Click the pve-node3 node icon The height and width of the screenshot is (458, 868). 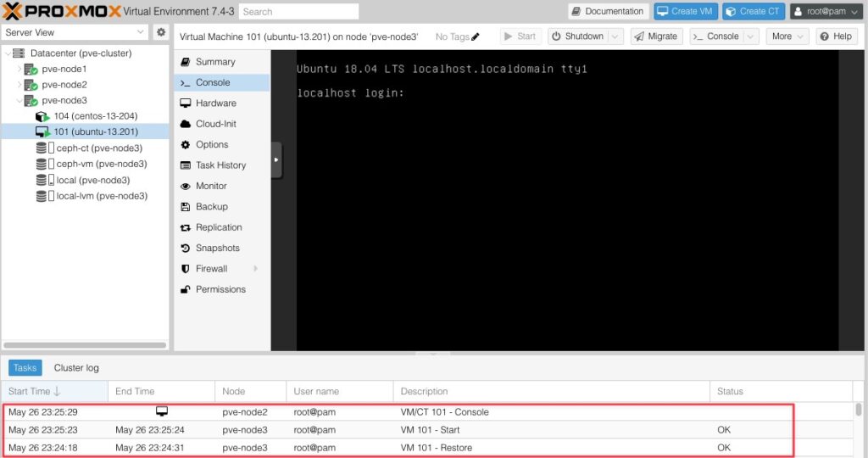(31, 100)
